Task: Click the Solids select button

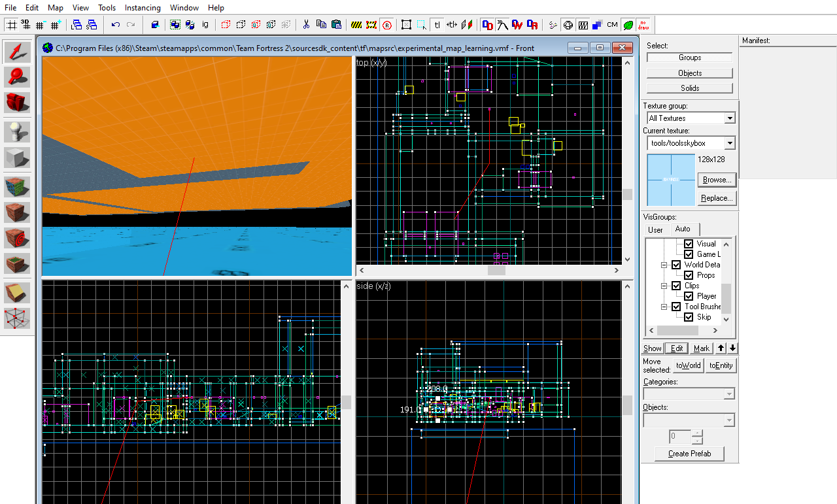Action: (x=690, y=88)
